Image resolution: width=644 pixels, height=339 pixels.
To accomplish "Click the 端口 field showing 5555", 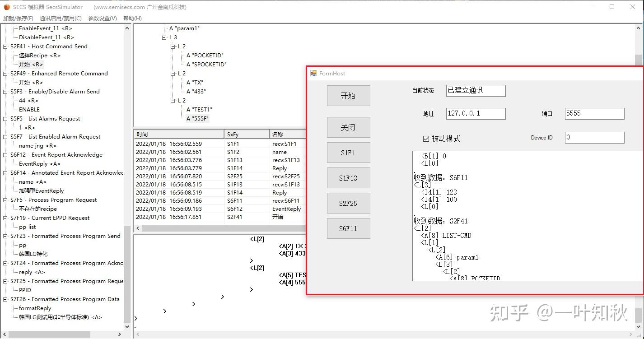I will [x=594, y=113].
